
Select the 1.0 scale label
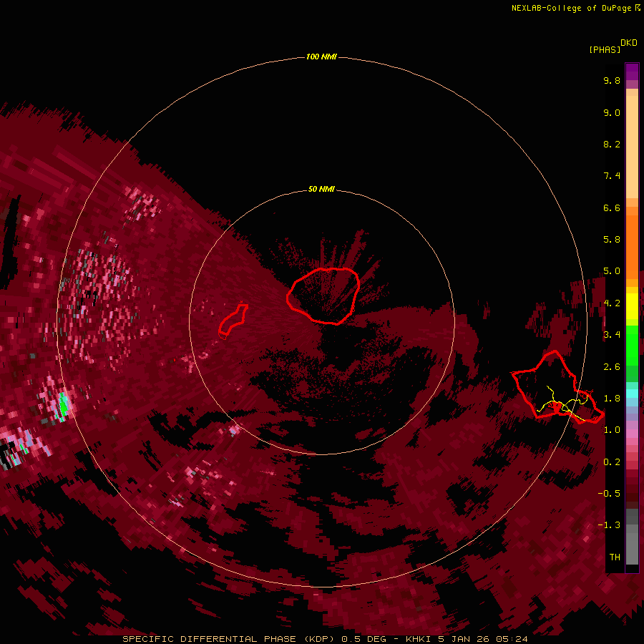tap(612, 430)
